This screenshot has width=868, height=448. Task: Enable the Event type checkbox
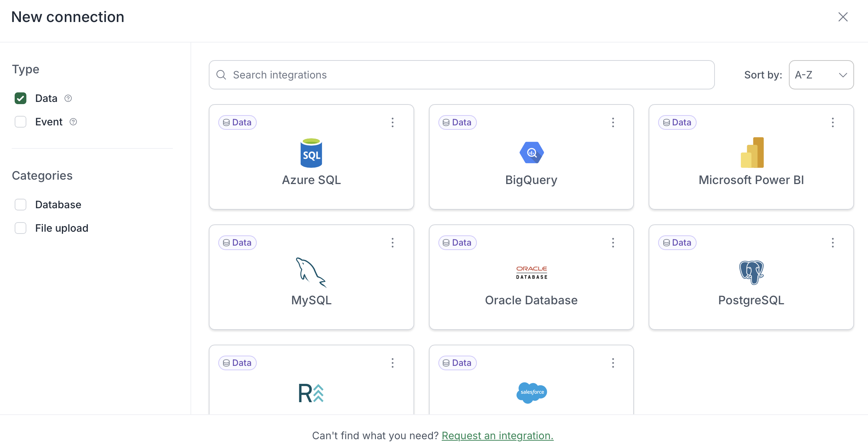coord(21,122)
